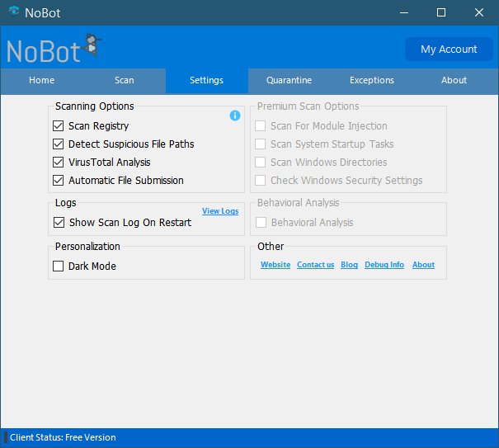Click the Contact us link
Screen dimensions: 499x448
coord(316,265)
